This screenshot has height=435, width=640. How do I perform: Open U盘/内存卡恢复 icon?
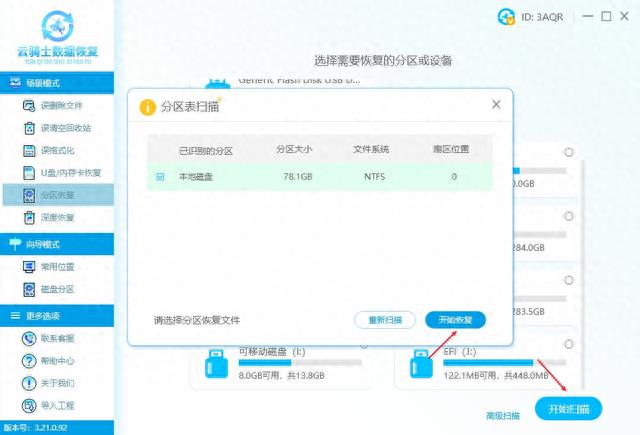coord(29,173)
